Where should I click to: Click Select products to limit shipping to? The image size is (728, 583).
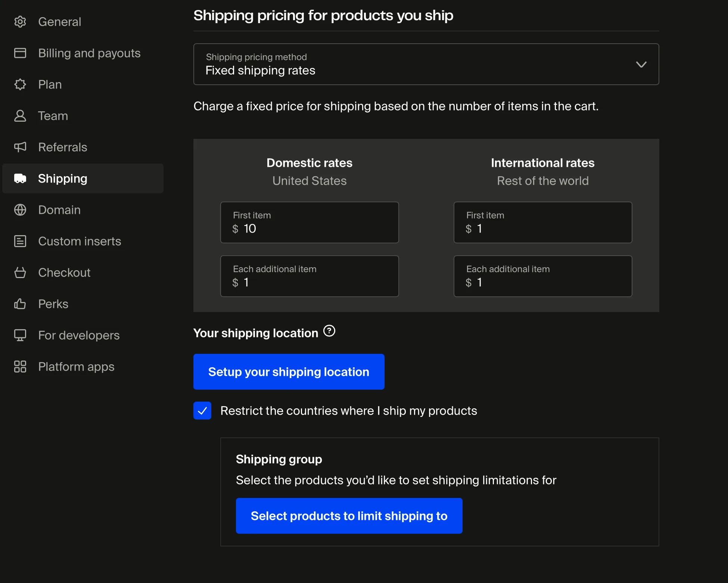(x=349, y=516)
